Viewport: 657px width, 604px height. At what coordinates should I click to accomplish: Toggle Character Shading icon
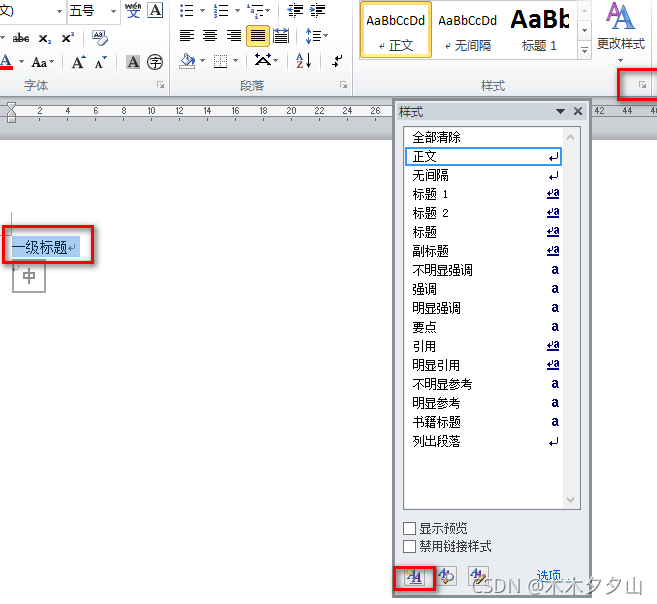[x=133, y=62]
